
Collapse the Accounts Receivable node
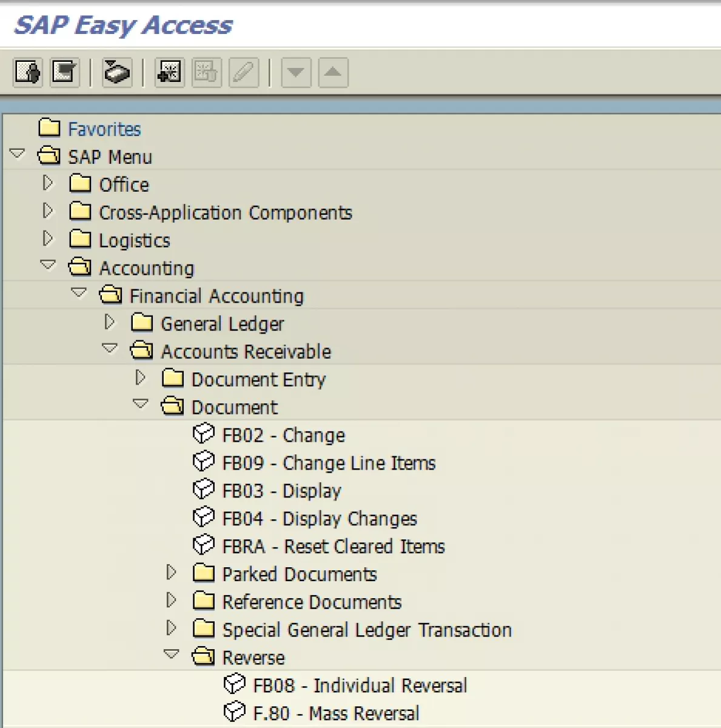[110, 349]
